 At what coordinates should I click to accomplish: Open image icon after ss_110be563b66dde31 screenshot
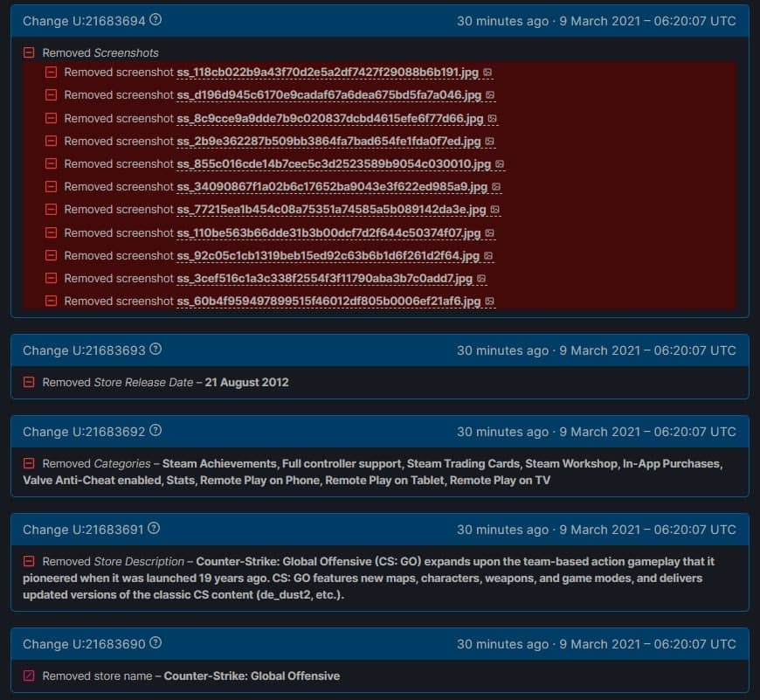click(x=489, y=233)
